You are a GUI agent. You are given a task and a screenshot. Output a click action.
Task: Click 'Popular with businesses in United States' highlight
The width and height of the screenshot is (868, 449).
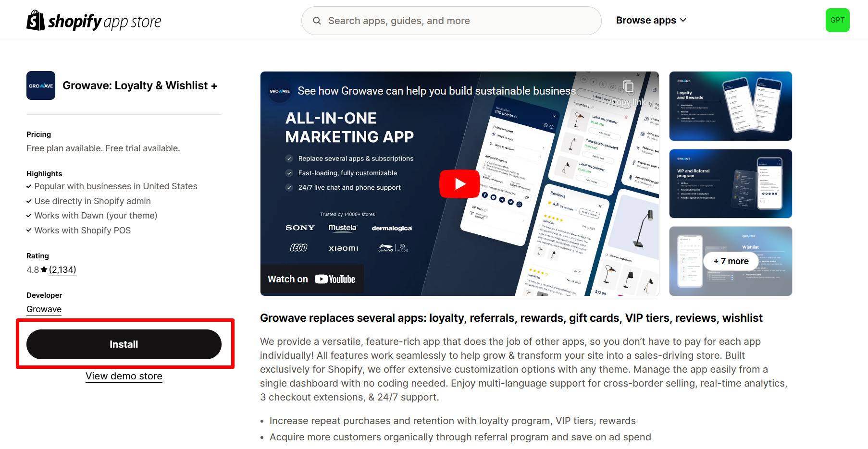116,186
